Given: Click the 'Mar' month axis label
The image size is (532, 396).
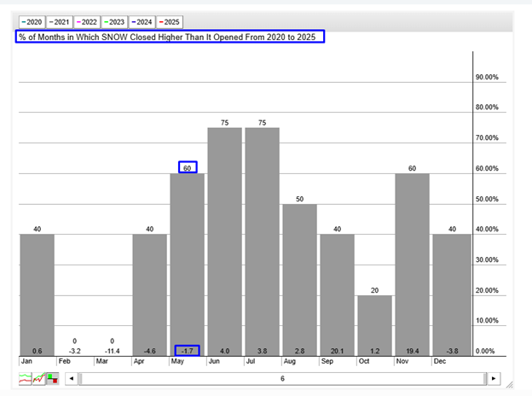Looking at the screenshot, I should (101, 361).
